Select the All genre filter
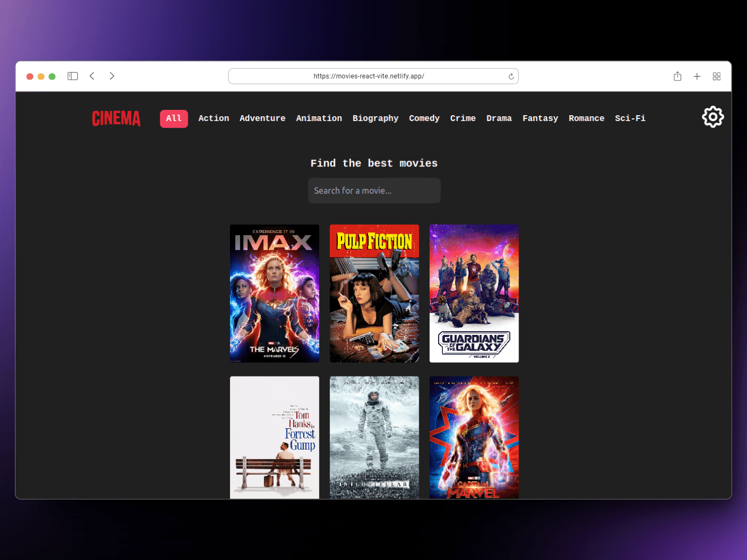Viewport: 747px width, 560px height. (x=174, y=118)
